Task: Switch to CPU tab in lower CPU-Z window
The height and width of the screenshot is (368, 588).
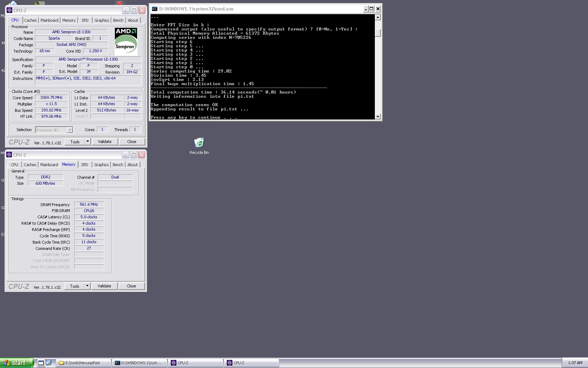Action: 14,165
